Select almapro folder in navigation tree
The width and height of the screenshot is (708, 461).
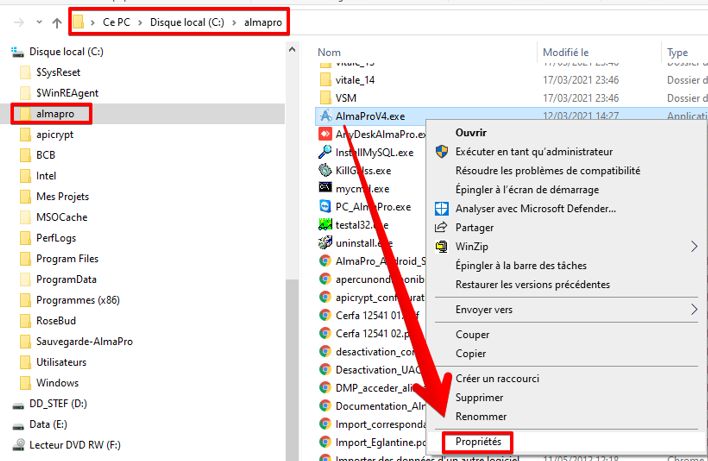pyautogui.click(x=55, y=114)
